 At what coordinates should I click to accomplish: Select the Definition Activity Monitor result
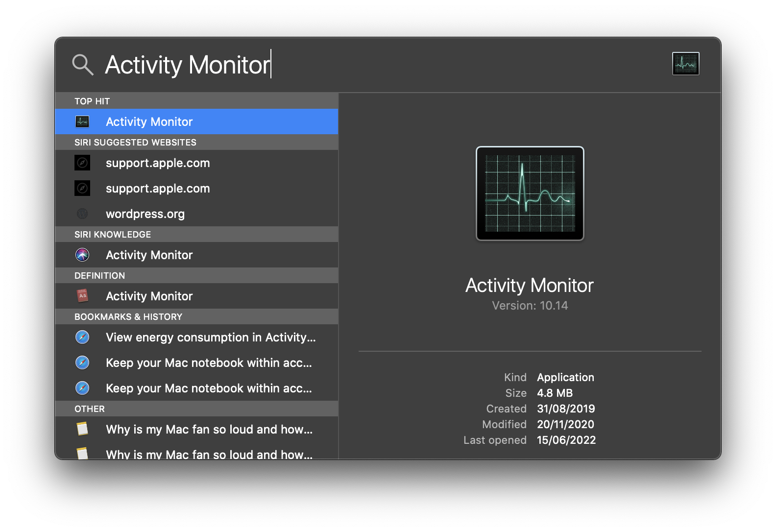coord(196,296)
